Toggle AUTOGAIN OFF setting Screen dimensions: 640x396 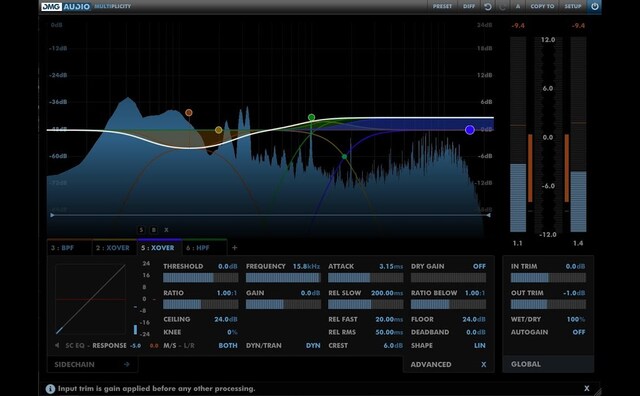click(x=579, y=332)
